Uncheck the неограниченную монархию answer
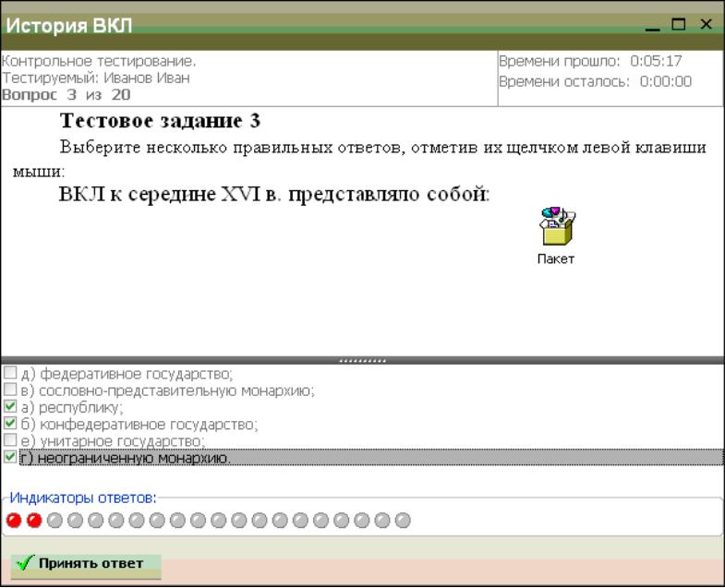725x588 pixels. (10, 457)
